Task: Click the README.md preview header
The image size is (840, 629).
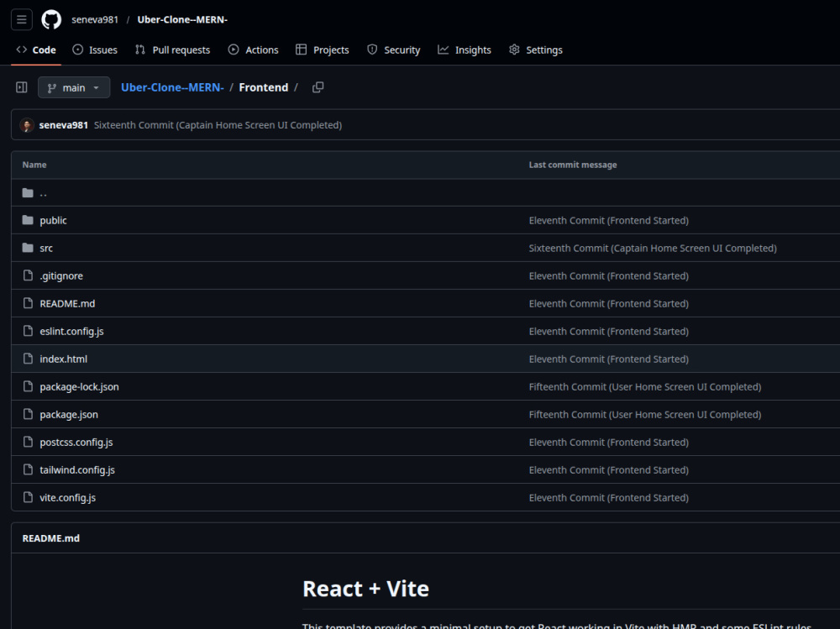Action: coord(51,538)
